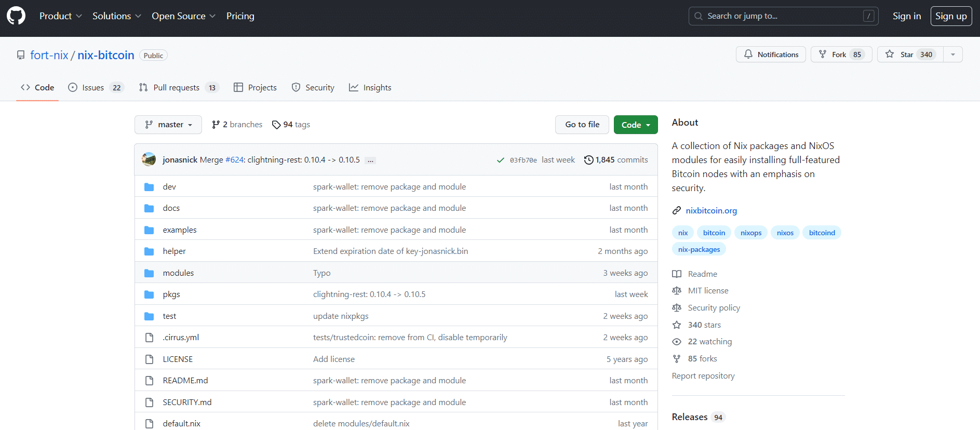980x430 pixels.
Task: Expand the Solutions menu
Action: click(x=117, y=16)
